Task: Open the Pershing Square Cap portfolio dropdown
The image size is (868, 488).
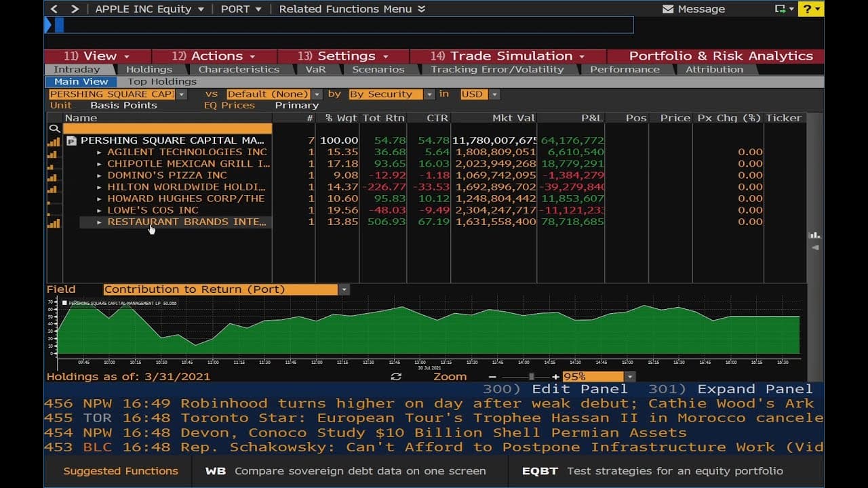Action: coord(180,94)
